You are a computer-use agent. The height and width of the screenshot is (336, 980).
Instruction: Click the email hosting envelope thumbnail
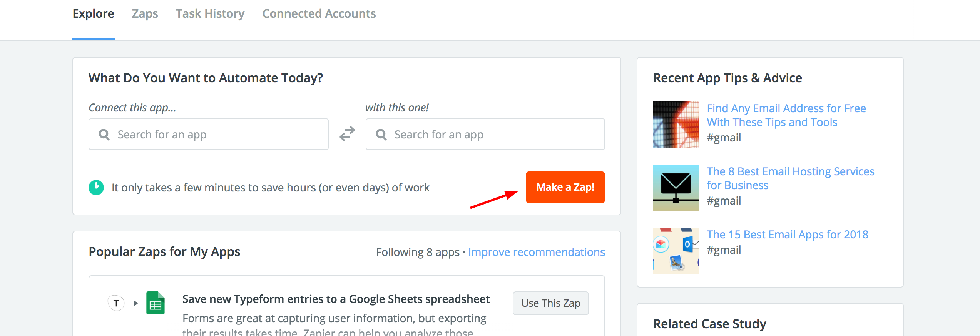[676, 188]
